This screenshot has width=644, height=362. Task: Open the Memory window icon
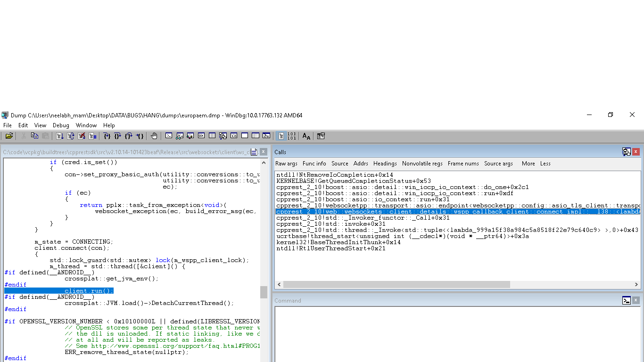point(212,136)
